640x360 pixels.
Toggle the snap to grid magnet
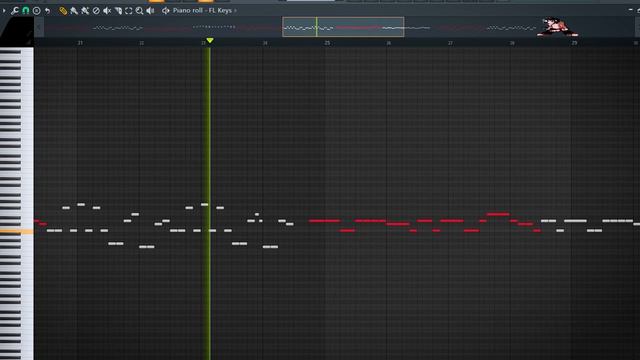click(26, 11)
